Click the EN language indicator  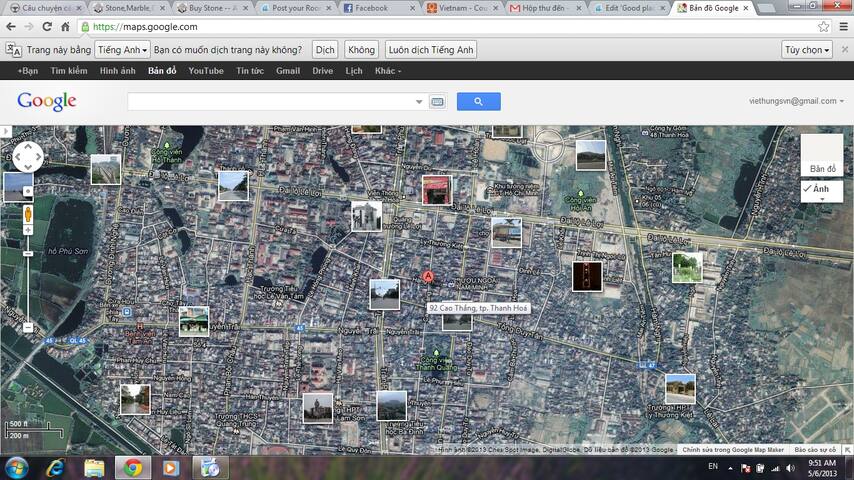point(713,466)
